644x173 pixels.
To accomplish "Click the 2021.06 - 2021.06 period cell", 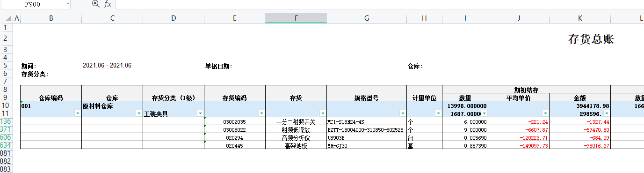I will point(107,66).
